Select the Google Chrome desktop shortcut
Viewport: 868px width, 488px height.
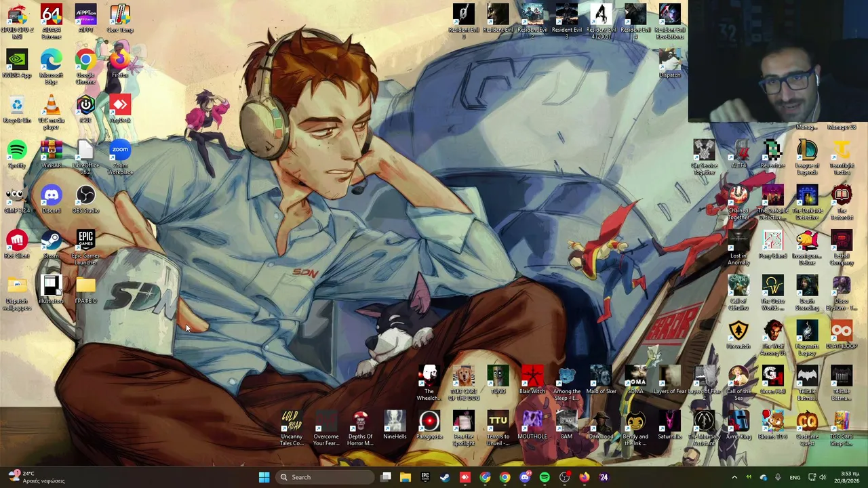pos(85,67)
